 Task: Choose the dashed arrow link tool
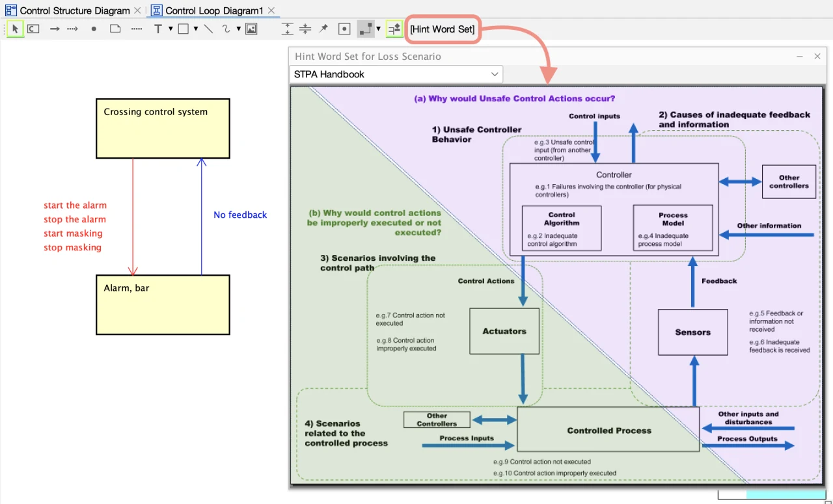pos(73,29)
